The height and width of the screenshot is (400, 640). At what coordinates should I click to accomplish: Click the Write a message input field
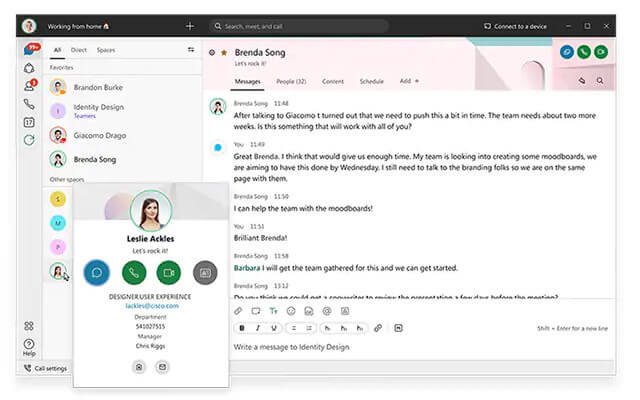tap(422, 347)
